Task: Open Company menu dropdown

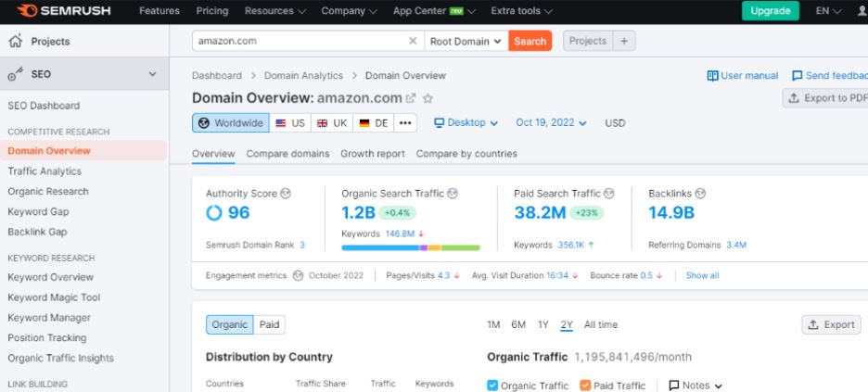Action: point(349,11)
